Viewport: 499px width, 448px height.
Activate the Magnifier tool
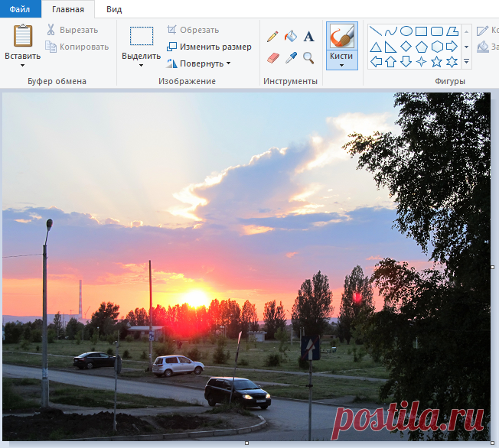(x=308, y=57)
